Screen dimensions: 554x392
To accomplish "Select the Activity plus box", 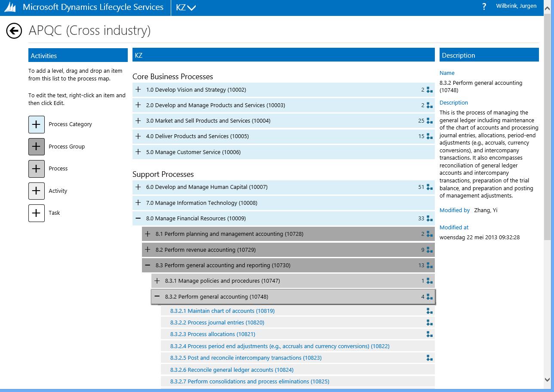I will click(37, 191).
